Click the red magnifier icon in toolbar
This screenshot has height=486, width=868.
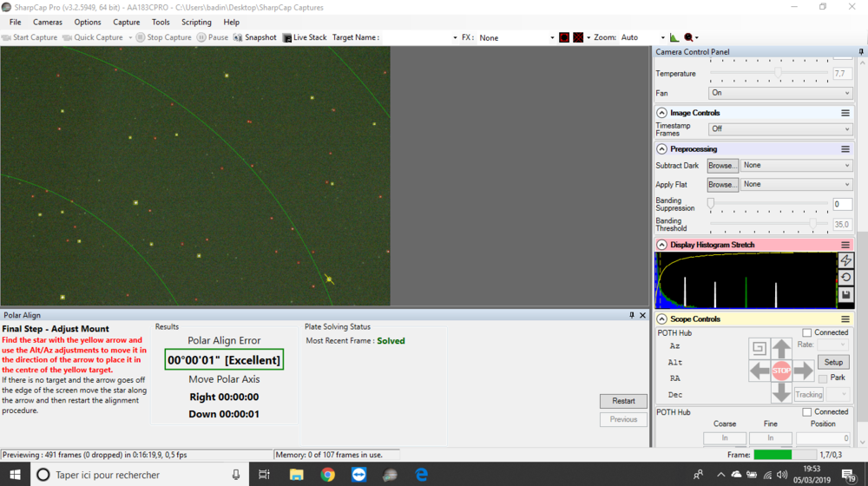(688, 37)
